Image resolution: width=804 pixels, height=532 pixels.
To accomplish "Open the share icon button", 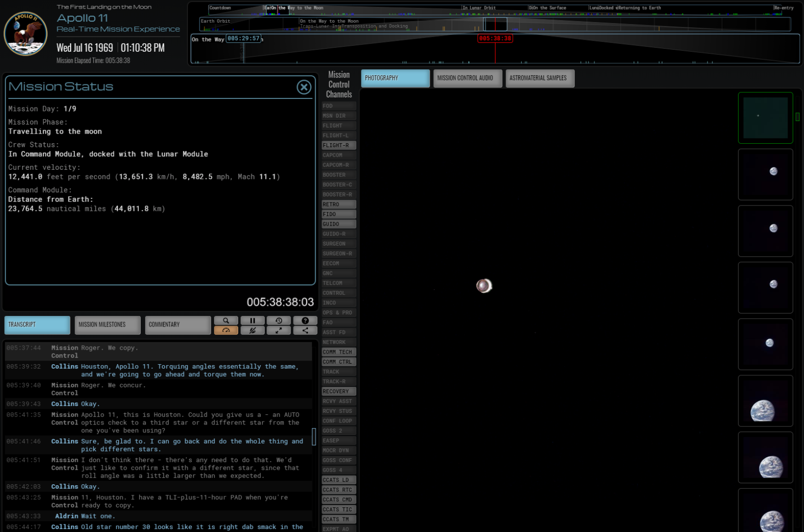I will coord(305,330).
